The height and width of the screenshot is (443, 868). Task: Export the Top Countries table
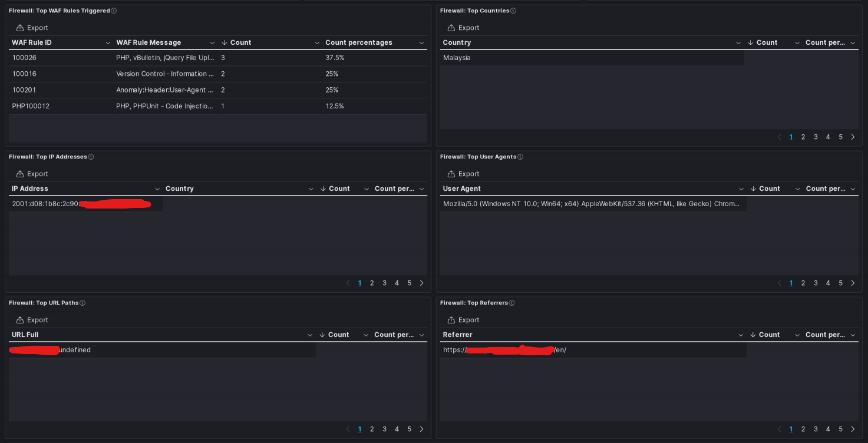click(x=464, y=28)
